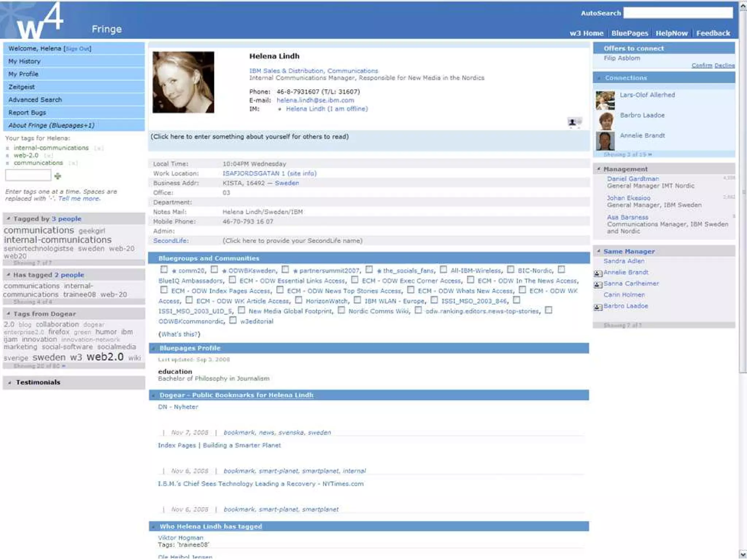Click the connection person icon under the IM line
Image resolution: width=747 pixels, height=560 pixels.
click(574, 122)
